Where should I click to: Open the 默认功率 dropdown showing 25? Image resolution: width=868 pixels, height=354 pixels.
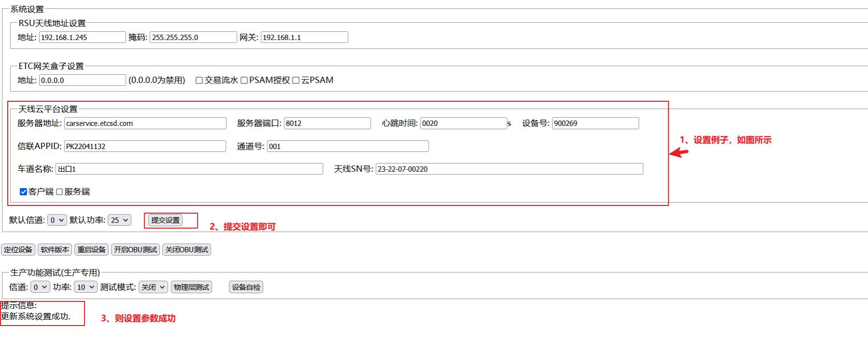click(x=119, y=220)
